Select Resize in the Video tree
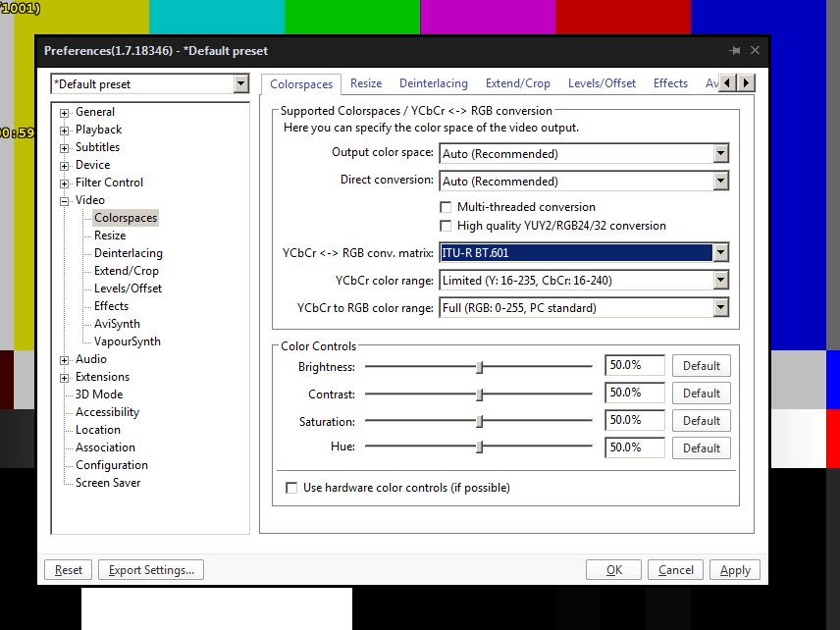The height and width of the screenshot is (630, 840). pos(110,236)
